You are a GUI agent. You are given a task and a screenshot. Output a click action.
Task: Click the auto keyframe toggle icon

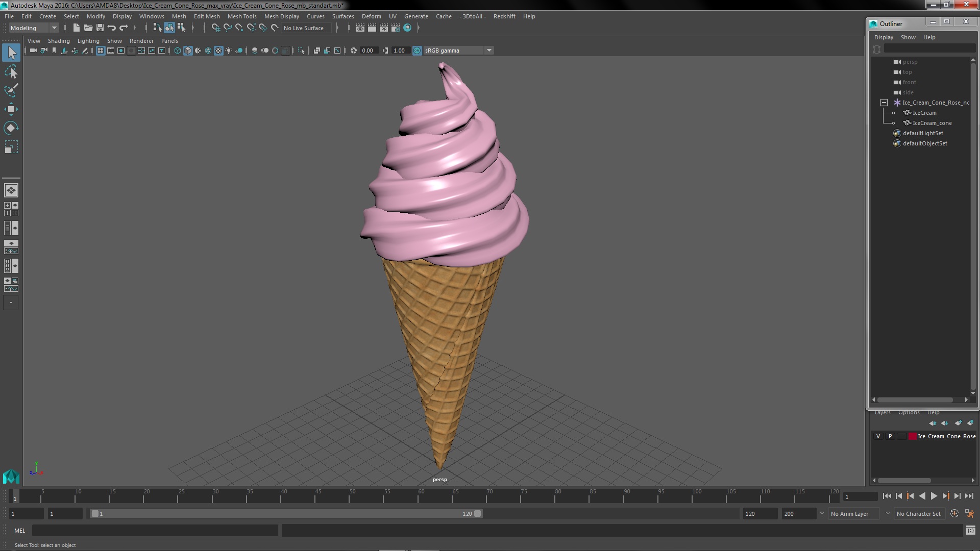pos(954,514)
